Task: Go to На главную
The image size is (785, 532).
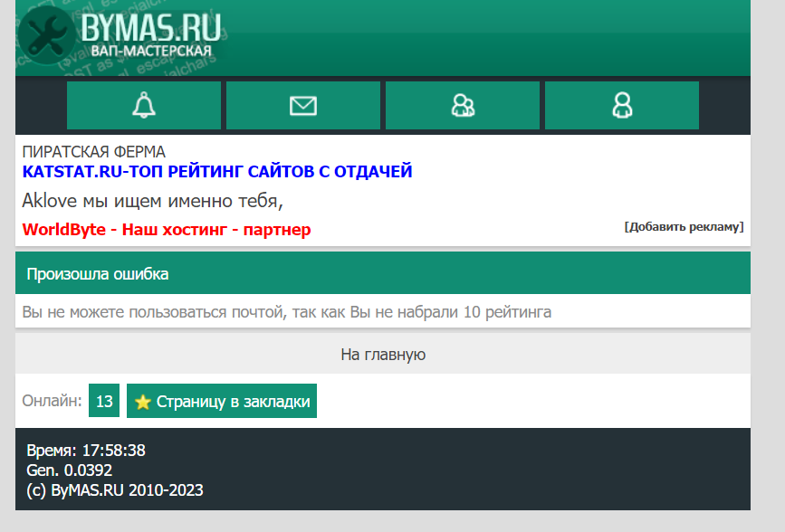Action: [x=383, y=355]
